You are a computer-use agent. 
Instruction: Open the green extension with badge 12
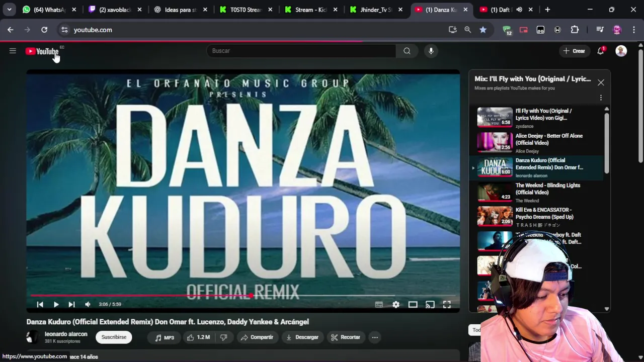[507, 30]
